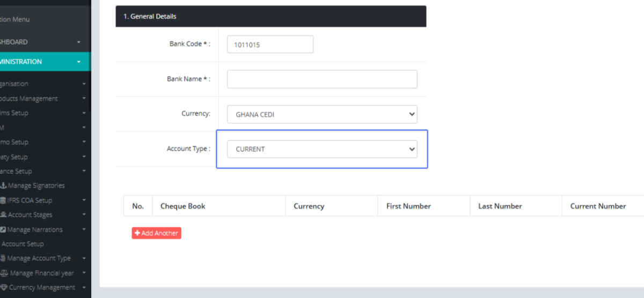
Task: Click the Manage Account Type icon
Action: (3, 258)
